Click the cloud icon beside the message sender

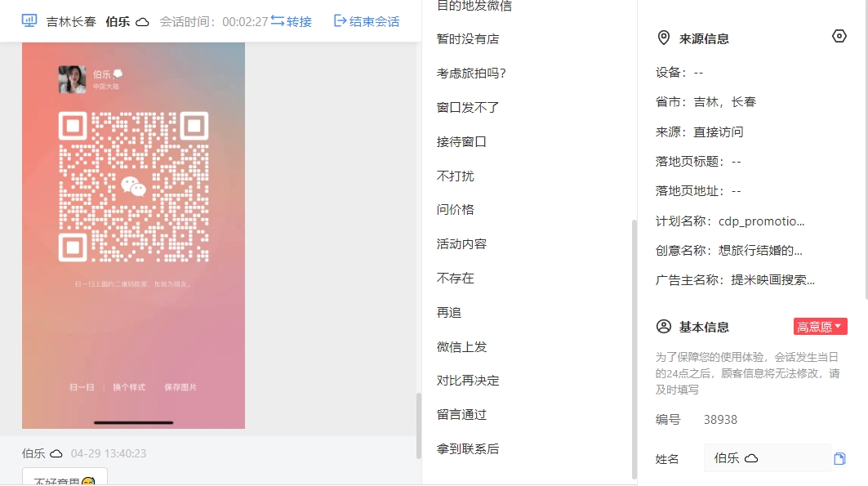point(56,454)
